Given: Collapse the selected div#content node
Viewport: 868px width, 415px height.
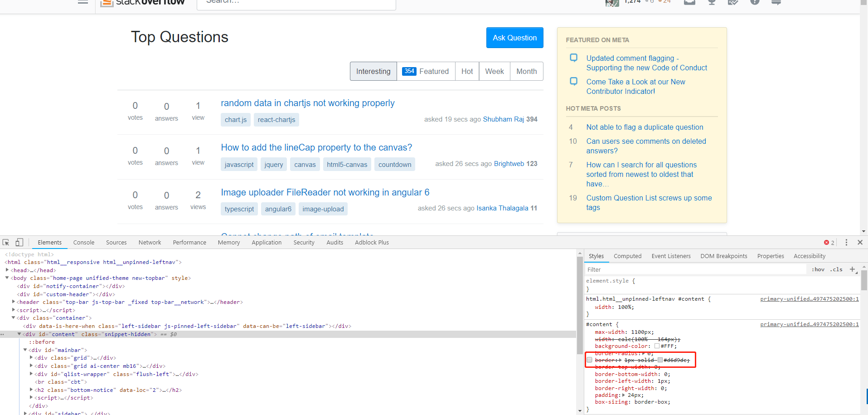Looking at the screenshot, I should click(x=19, y=334).
